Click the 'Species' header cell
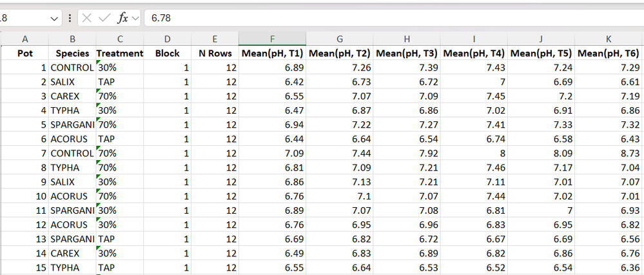The height and width of the screenshot is (275, 644). (72, 53)
